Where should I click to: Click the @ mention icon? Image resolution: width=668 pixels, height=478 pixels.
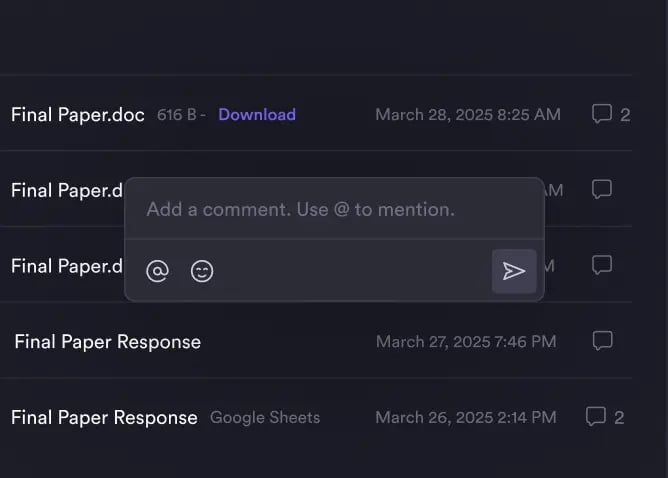click(x=157, y=271)
